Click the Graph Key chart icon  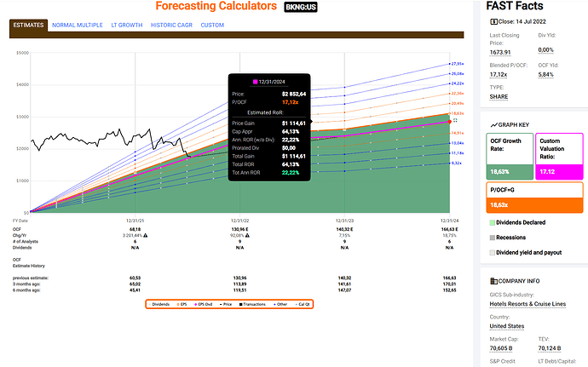491,122
